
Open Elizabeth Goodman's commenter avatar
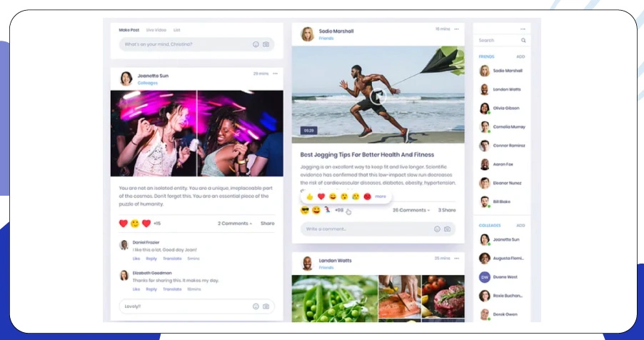(124, 276)
